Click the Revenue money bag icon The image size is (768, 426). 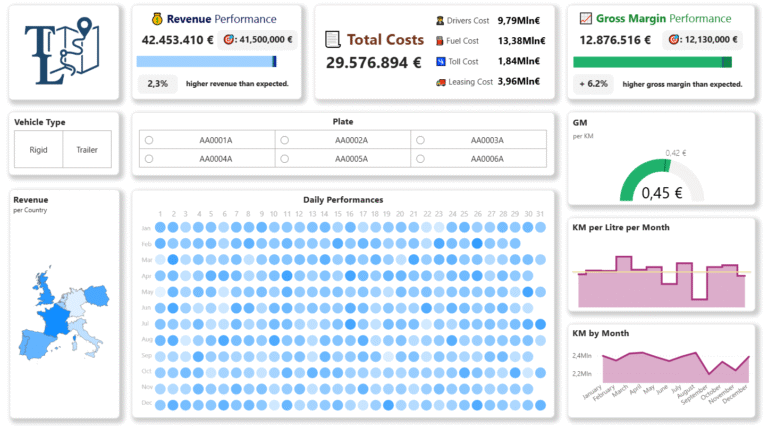(156, 18)
